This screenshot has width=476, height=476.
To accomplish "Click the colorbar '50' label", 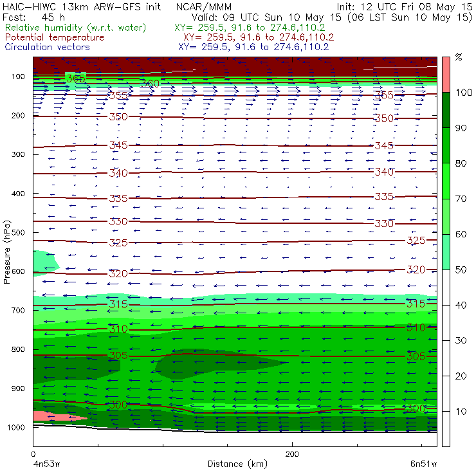I will click(x=461, y=270).
